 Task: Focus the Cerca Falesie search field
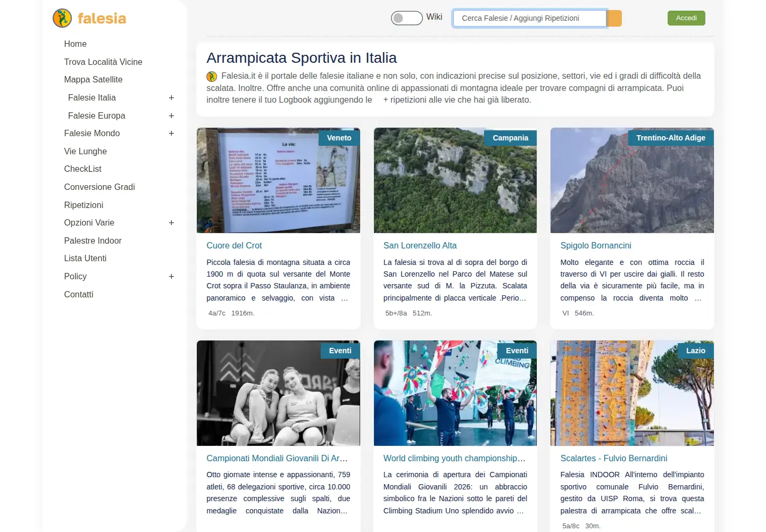(529, 18)
